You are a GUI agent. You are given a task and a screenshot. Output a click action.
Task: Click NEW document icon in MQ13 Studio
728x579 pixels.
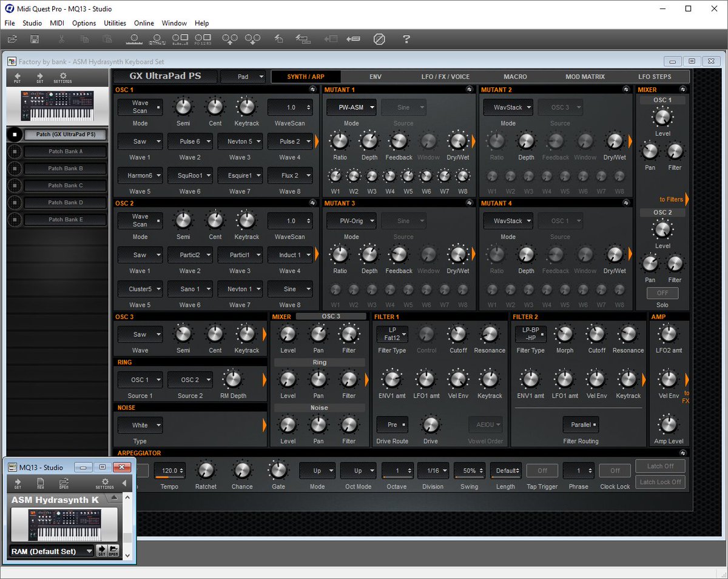[x=40, y=483]
